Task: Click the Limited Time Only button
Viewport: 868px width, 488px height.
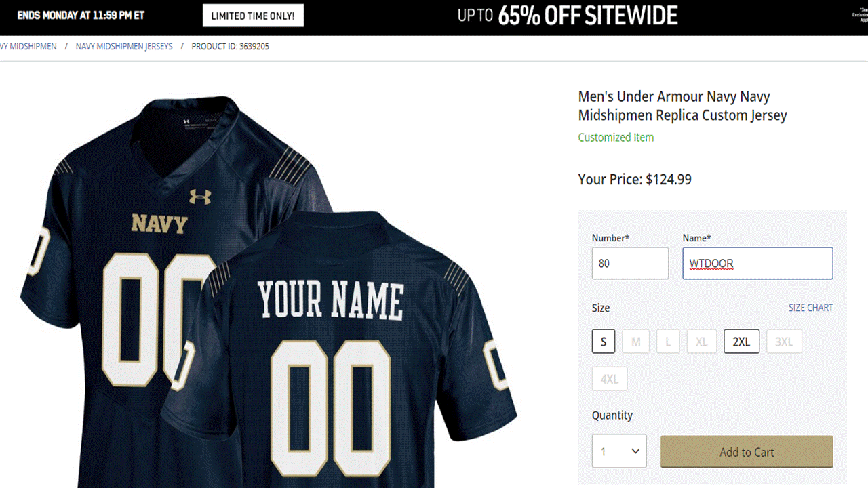Action: click(x=253, y=16)
